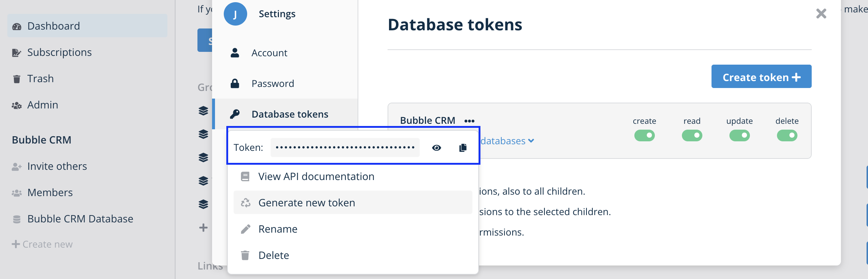Select the Dashboard icon in the sidebar

tap(17, 26)
